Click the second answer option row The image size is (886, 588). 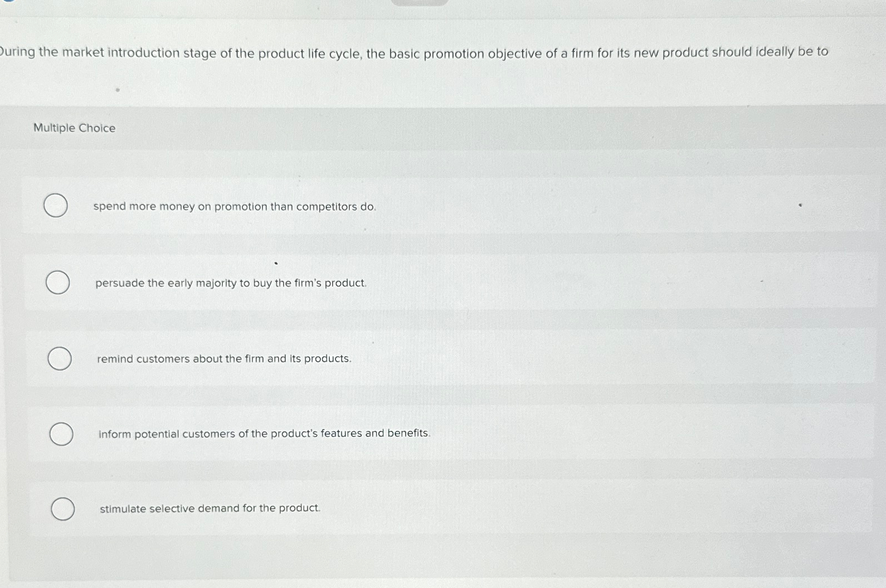[x=390, y=283]
